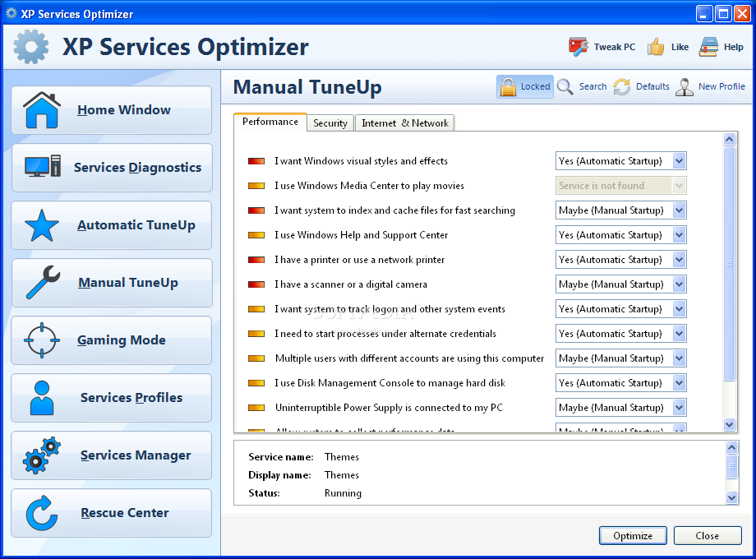
Task: Click red indicator beside scanner row
Action: (x=256, y=284)
